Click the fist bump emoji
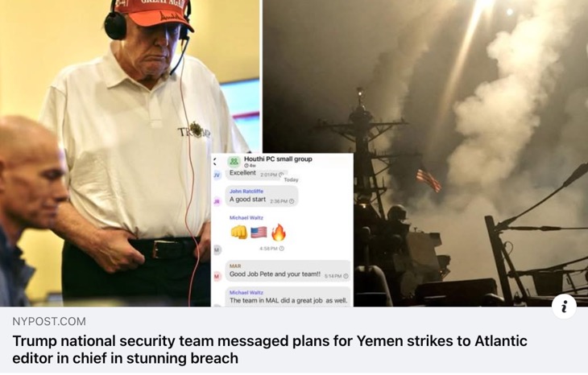 coord(239,233)
